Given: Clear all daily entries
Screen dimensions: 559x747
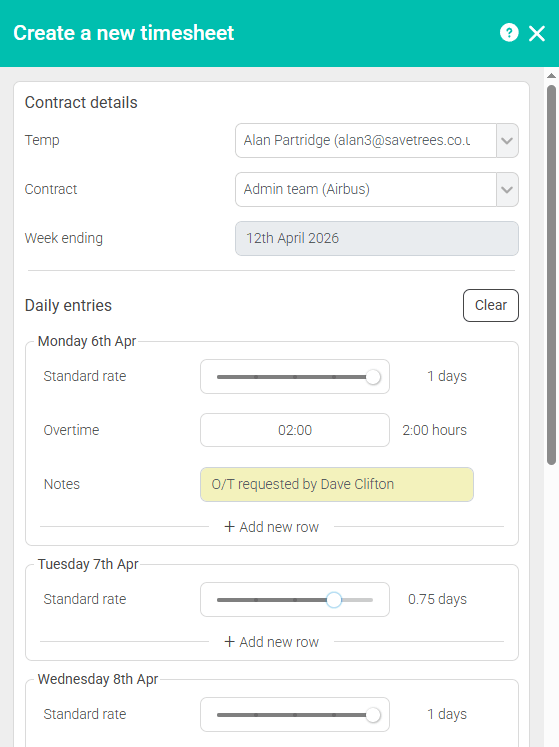Looking at the screenshot, I should (490, 305).
